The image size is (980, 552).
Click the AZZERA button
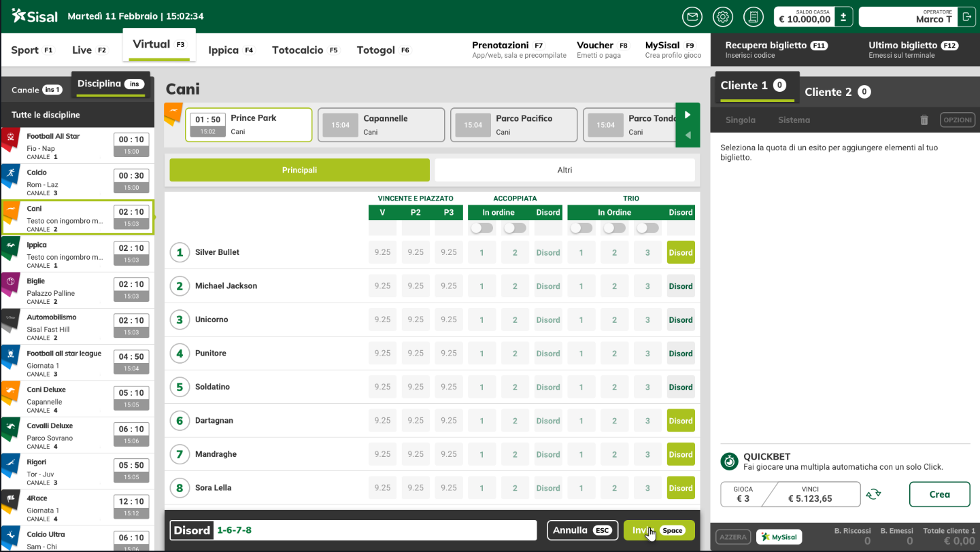[733, 537]
